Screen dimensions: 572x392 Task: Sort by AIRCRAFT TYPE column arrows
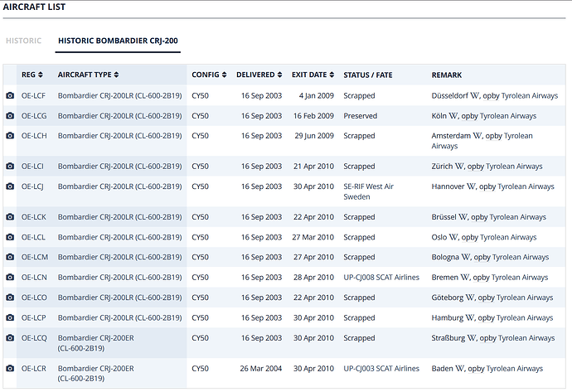point(116,75)
